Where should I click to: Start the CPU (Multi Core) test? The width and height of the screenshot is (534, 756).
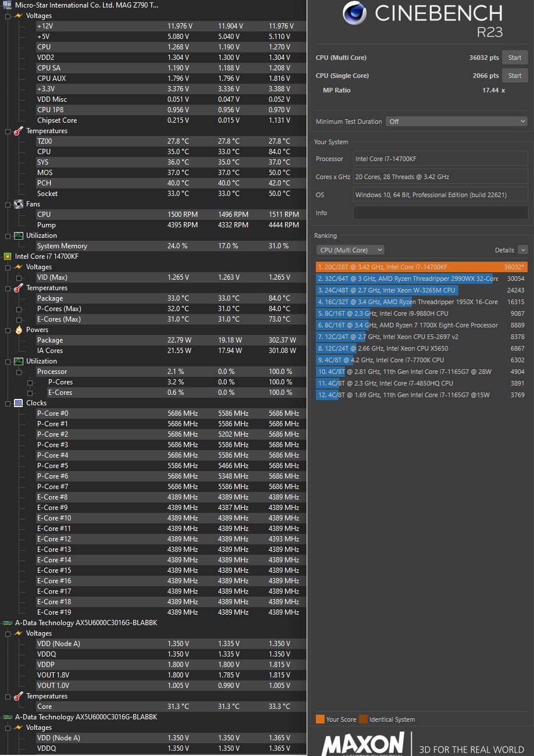[x=515, y=58]
